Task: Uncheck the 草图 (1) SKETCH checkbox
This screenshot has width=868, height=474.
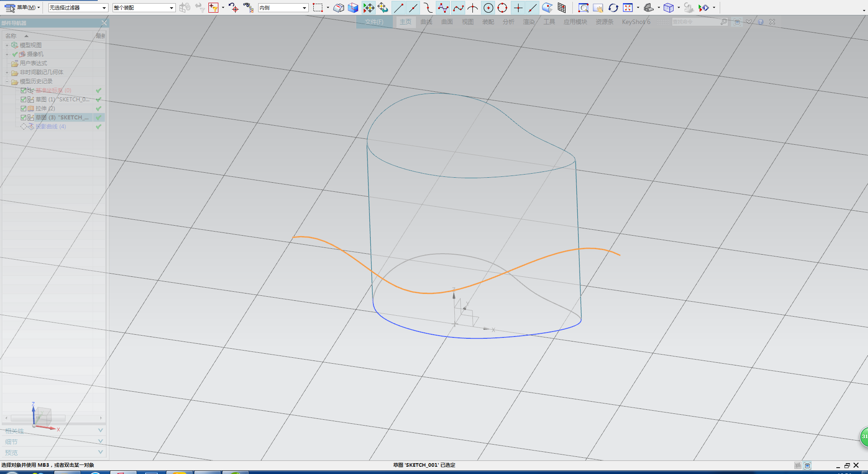Action: (24, 100)
